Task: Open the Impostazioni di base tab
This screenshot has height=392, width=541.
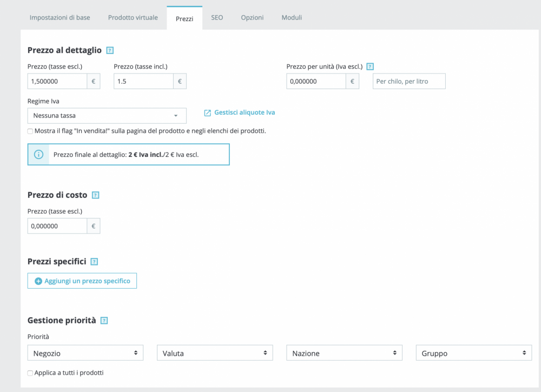Action: tap(60, 18)
